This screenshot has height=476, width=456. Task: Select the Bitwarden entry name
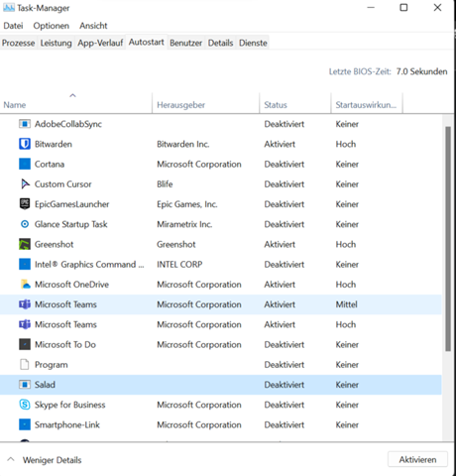54,144
